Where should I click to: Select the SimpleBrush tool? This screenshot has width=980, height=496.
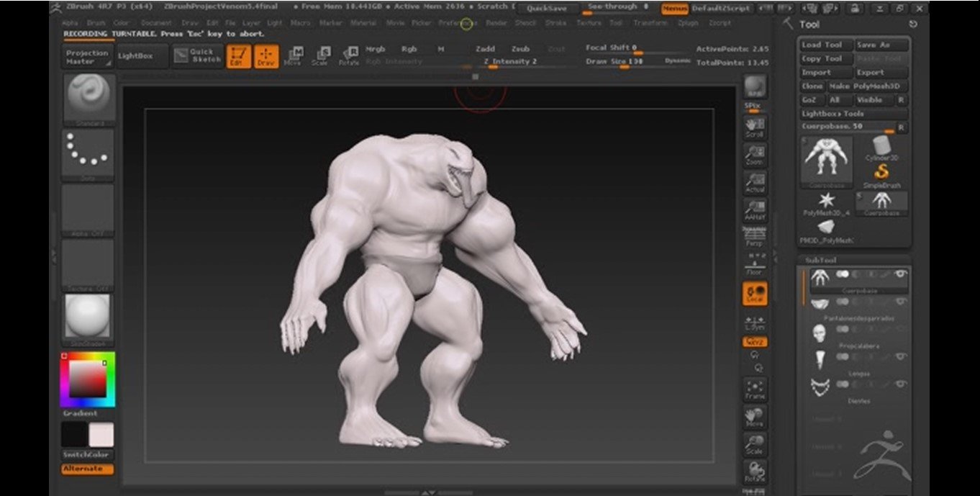(881, 175)
